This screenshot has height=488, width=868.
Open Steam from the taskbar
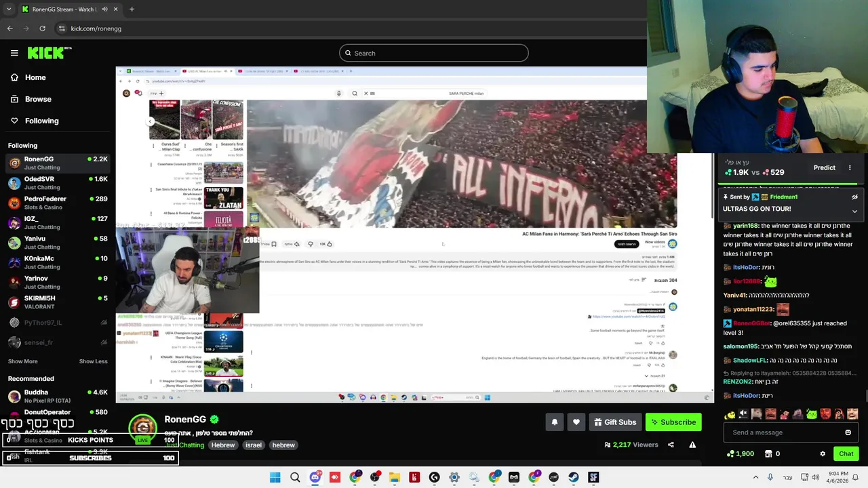[574, 477]
